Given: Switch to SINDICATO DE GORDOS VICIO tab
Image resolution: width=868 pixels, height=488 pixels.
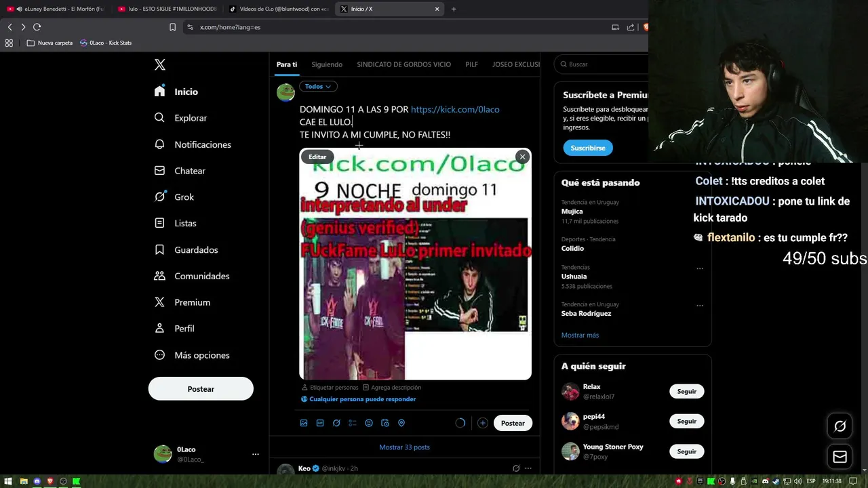Looking at the screenshot, I should pos(403,64).
